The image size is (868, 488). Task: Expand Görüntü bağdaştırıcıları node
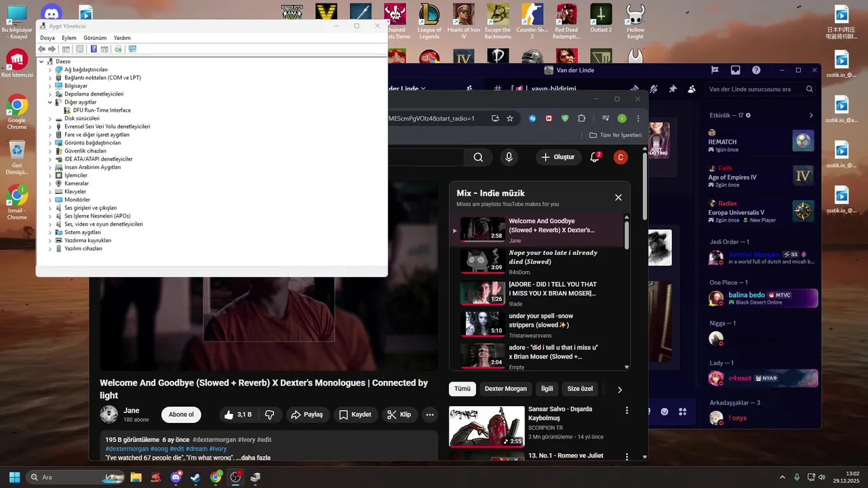tap(50, 143)
